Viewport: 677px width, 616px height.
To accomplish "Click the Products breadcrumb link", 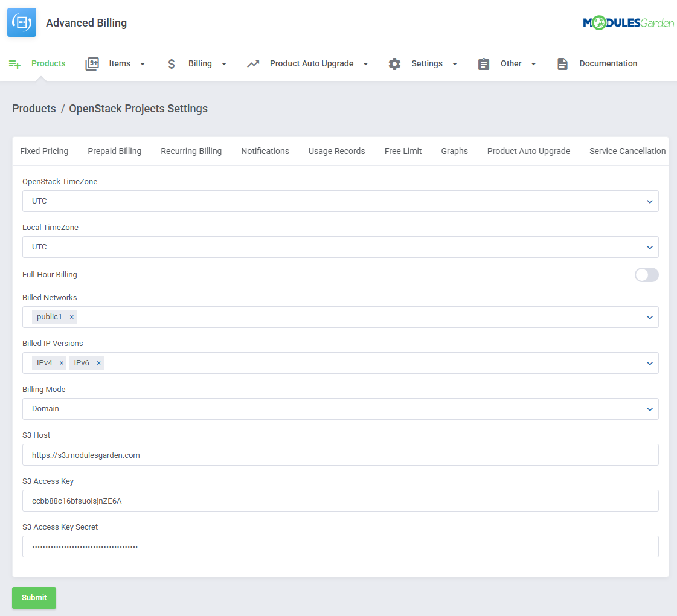I will click(34, 109).
